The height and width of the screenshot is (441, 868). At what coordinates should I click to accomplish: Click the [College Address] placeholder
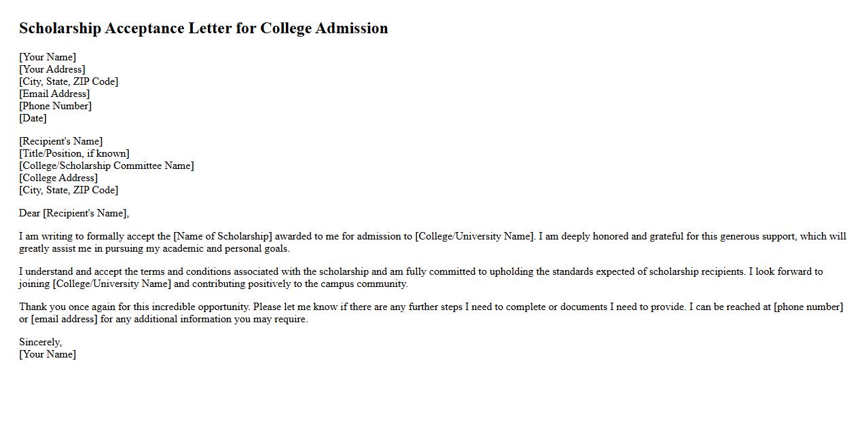(58, 178)
